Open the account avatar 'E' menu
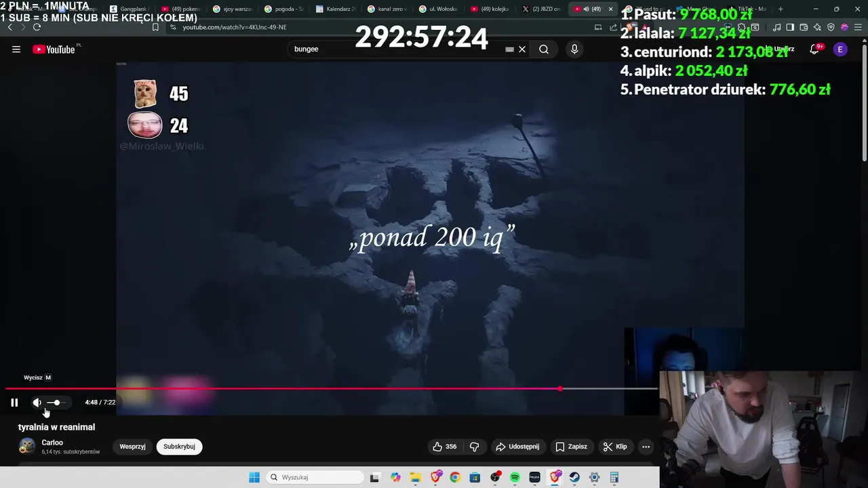Image resolution: width=868 pixels, height=488 pixels. pos(840,49)
